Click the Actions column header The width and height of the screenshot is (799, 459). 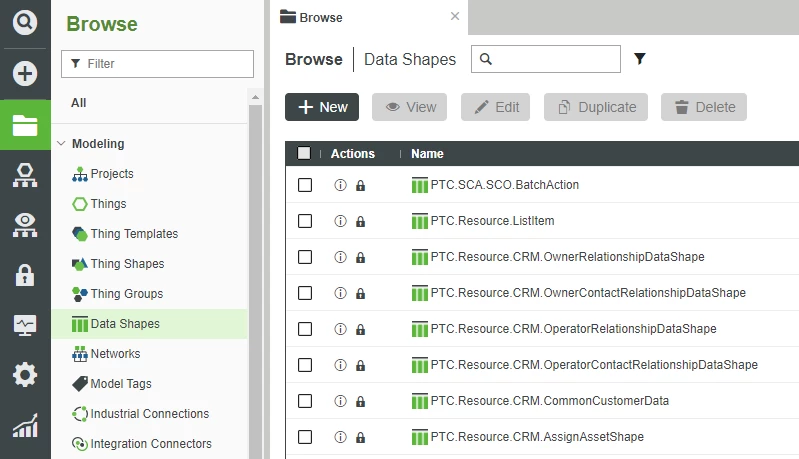[353, 154]
